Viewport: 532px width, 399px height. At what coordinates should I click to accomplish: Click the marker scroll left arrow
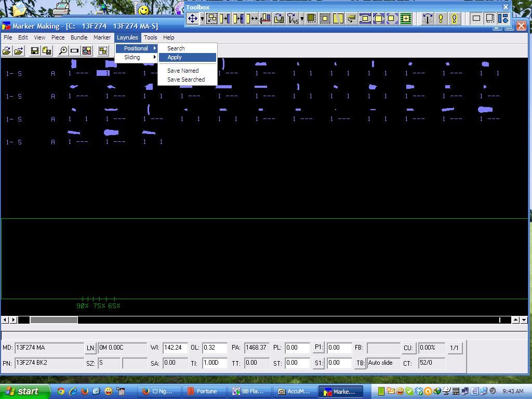tap(5, 320)
